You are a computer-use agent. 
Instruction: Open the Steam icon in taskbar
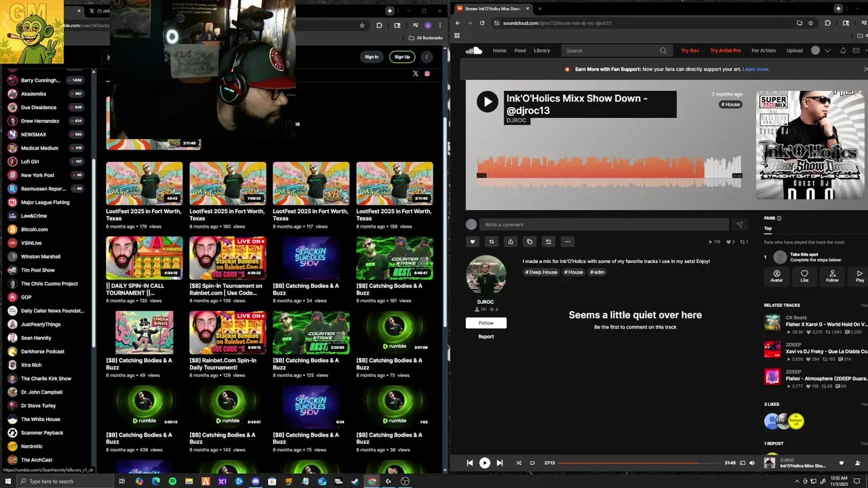point(355,481)
